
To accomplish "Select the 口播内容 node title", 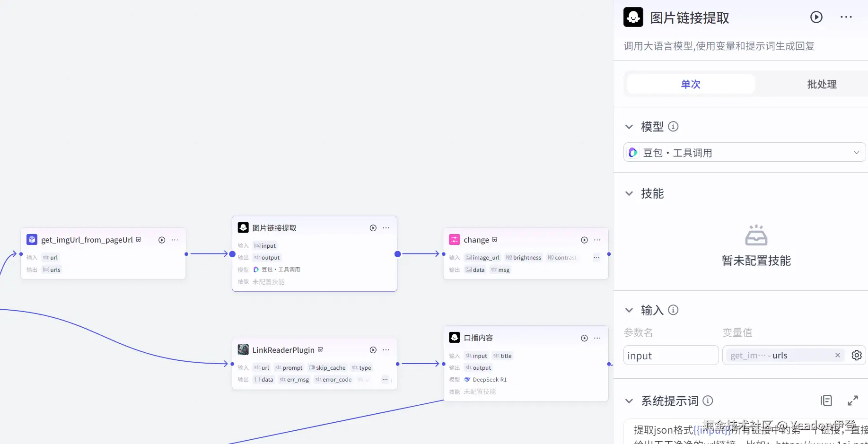I will coord(478,338).
